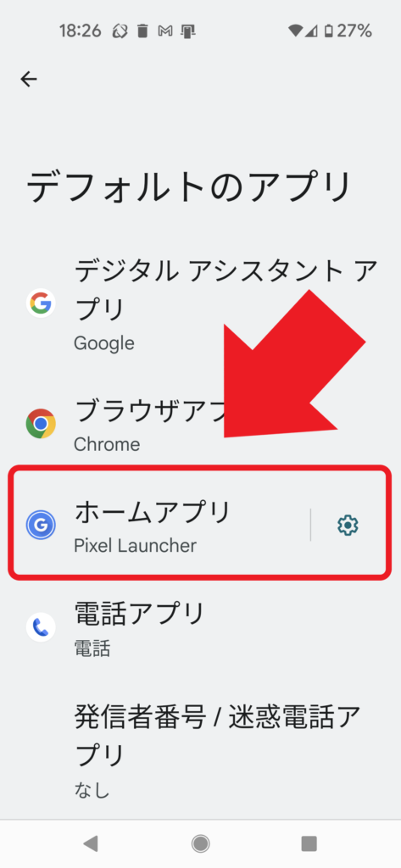
Task: Tap the Android home circle button
Action: (200, 843)
